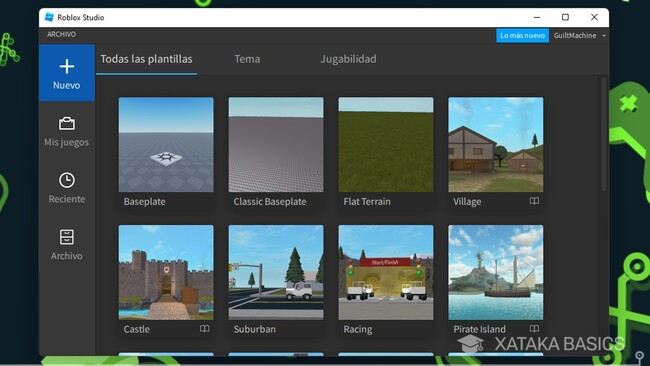Select the Racing template thumbnail
The image size is (650, 366).
tap(386, 272)
